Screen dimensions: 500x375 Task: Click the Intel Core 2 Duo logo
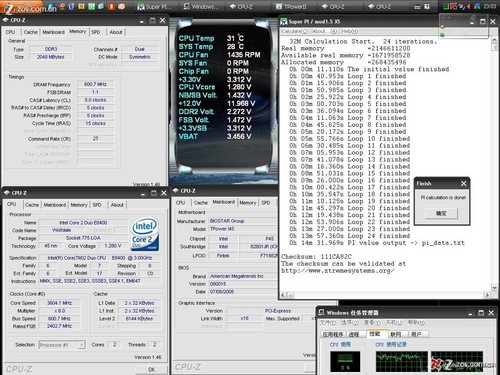click(x=145, y=235)
